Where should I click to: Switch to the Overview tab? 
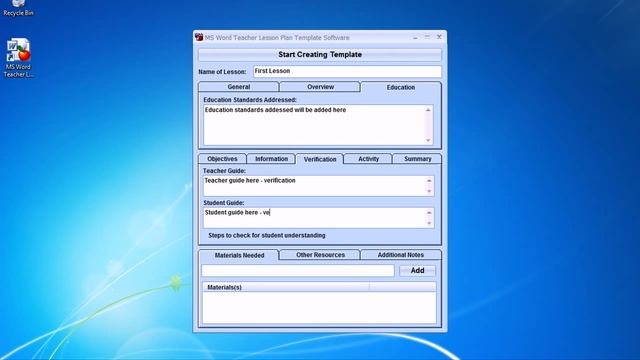pos(320,87)
